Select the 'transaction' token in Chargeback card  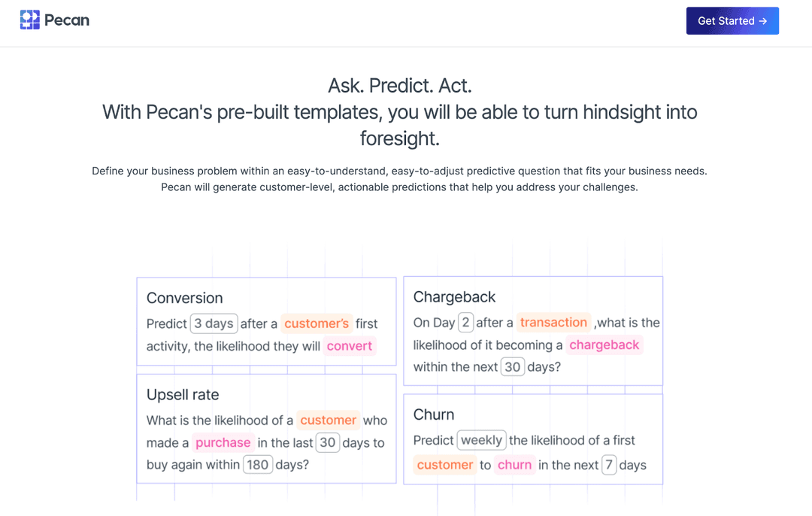[554, 322]
